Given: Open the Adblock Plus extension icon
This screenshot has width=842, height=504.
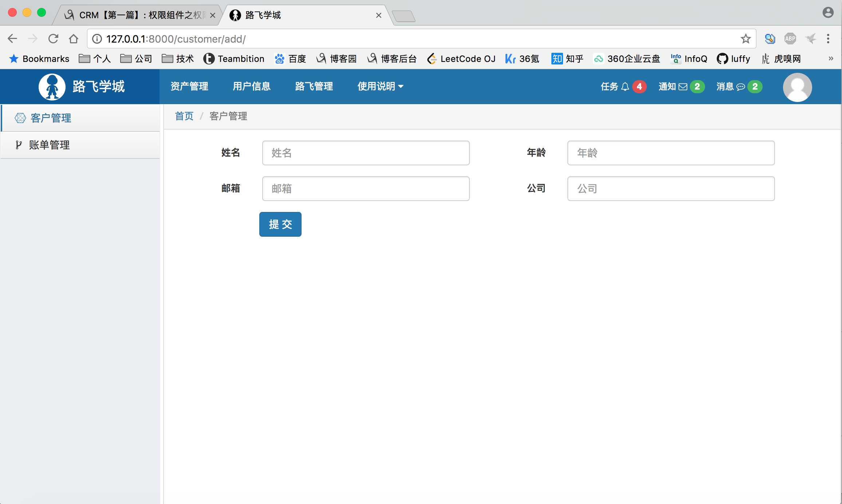Looking at the screenshot, I should (x=790, y=39).
